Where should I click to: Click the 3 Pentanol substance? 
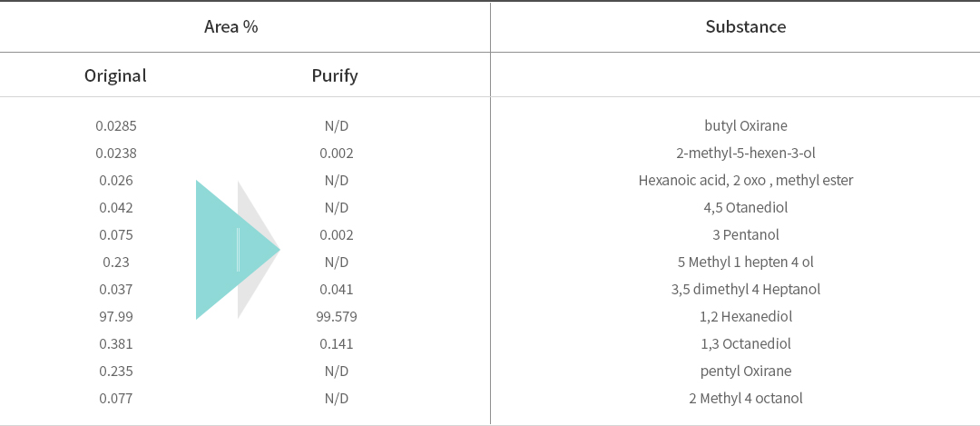[x=746, y=235]
